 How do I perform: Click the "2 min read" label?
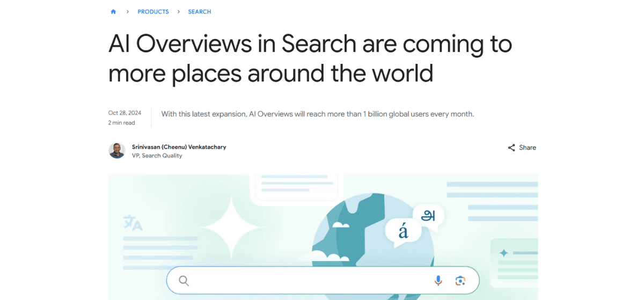(122, 123)
